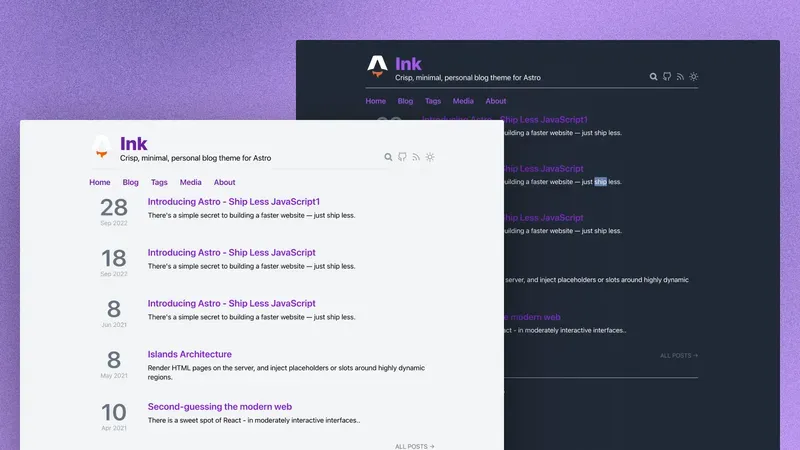800x450 pixels.
Task: Click the Astro logo in the light theme window
Action: tap(100, 147)
